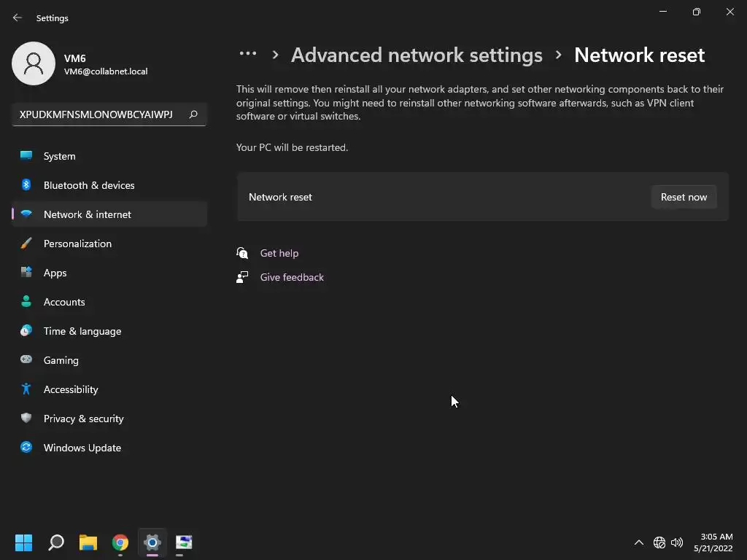This screenshot has height=560, width=747.
Task: Click the Give feedback link
Action: point(292,277)
